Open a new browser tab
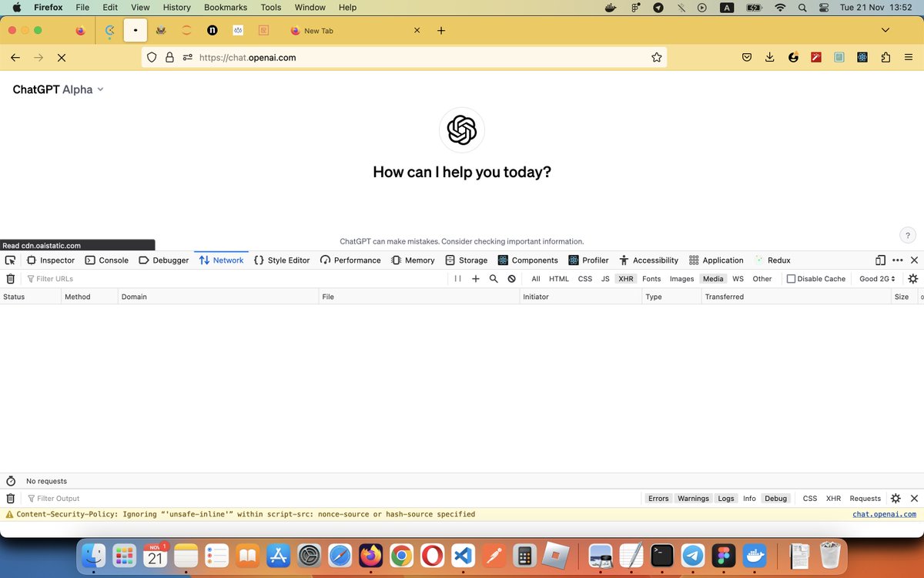This screenshot has height=578, width=924. [441, 31]
